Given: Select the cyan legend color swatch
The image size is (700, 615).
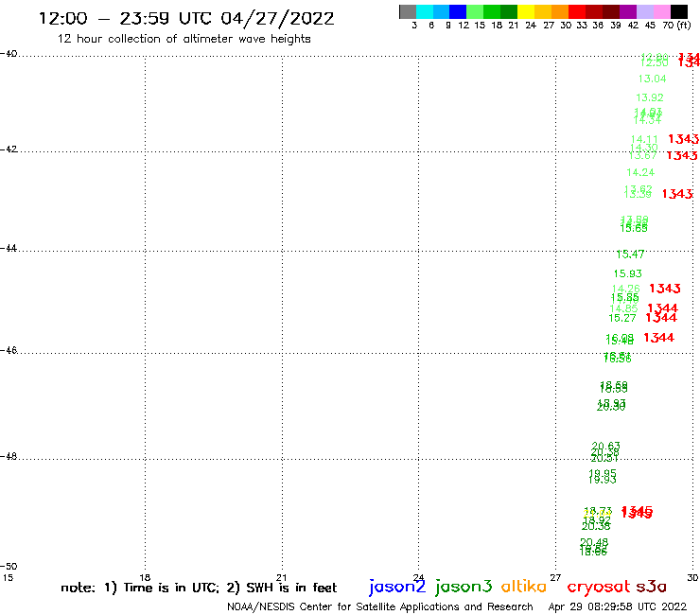Looking at the screenshot, I should tap(425, 12).
